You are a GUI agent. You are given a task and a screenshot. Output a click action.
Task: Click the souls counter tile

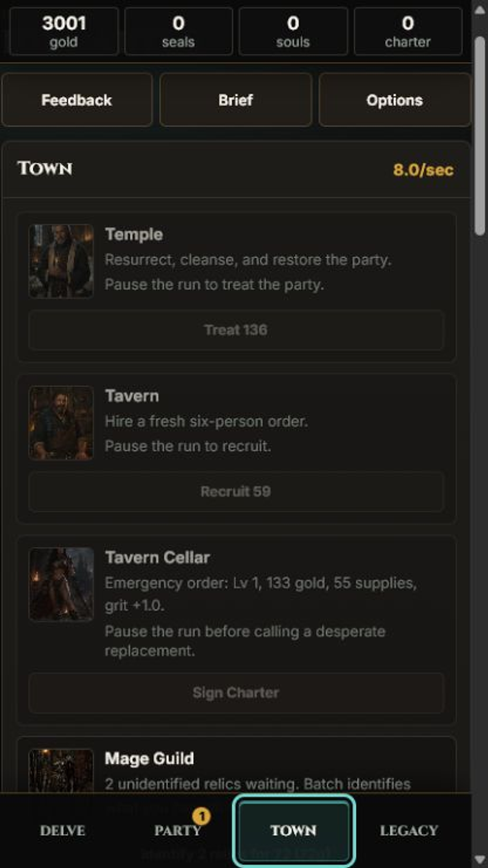pos(293,31)
